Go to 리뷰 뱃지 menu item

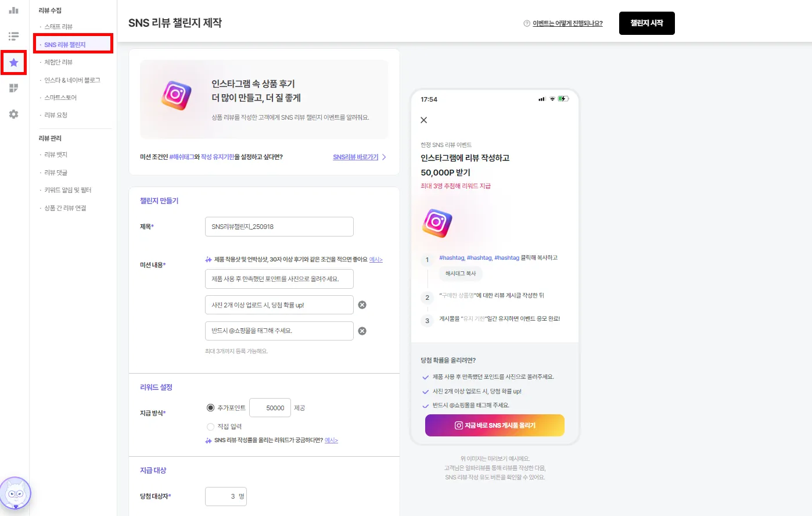click(x=56, y=155)
